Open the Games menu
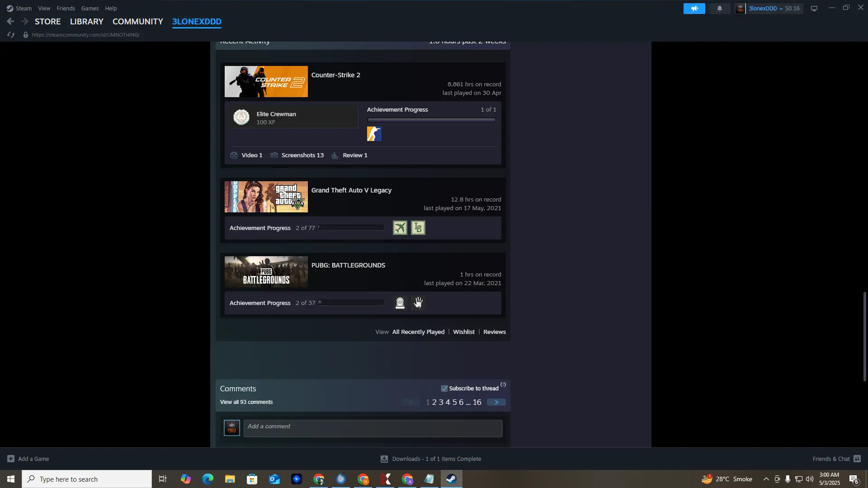This screenshot has width=868, height=488. tap(90, 8)
